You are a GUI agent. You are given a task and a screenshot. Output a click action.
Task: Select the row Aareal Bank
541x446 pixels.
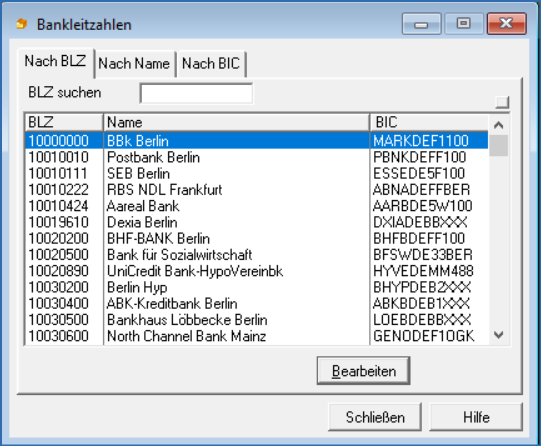coord(257,206)
